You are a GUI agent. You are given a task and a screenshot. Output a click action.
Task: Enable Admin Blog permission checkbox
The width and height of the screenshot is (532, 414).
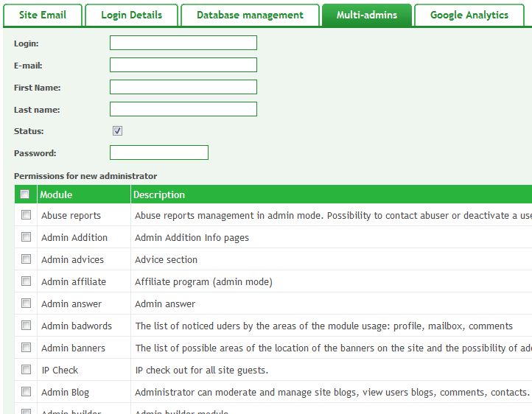[x=26, y=392]
